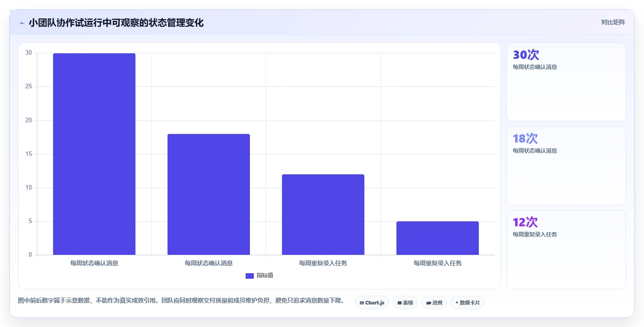Click the 12次 value in the card
Screen dimensions: 644x327
click(x=525, y=222)
